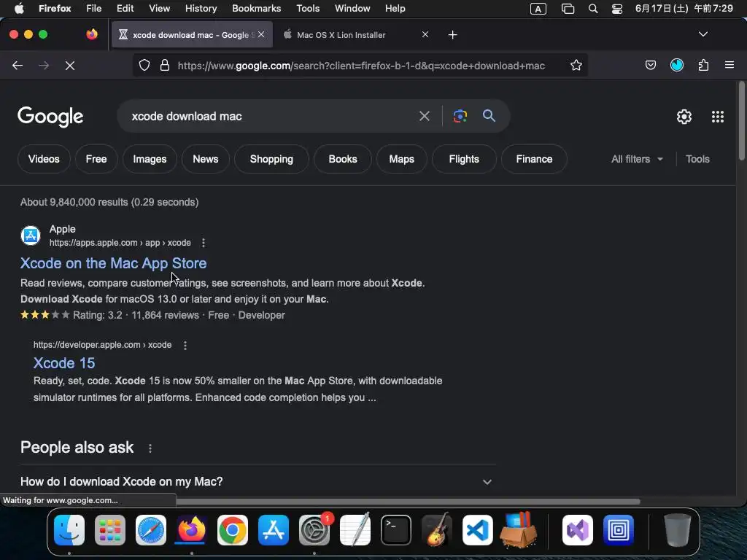Filter results by Free
The width and height of the screenshot is (747, 560).
[96, 159]
